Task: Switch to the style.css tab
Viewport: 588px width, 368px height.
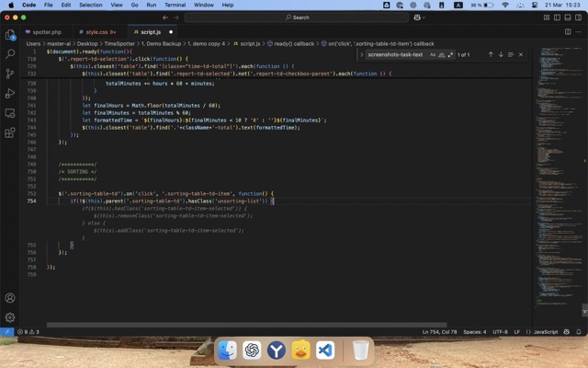Action: tap(99, 31)
